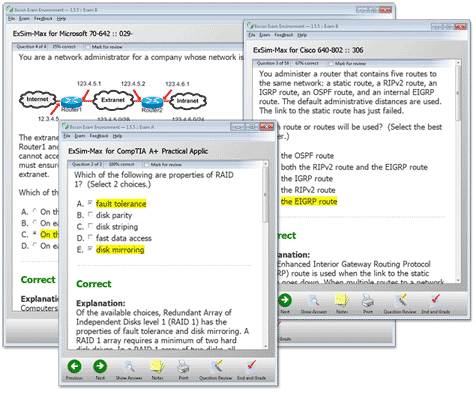Open Help menu in Cisco window
This screenshot has width=476, height=394.
pyautogui.click(x=302, y=35)
